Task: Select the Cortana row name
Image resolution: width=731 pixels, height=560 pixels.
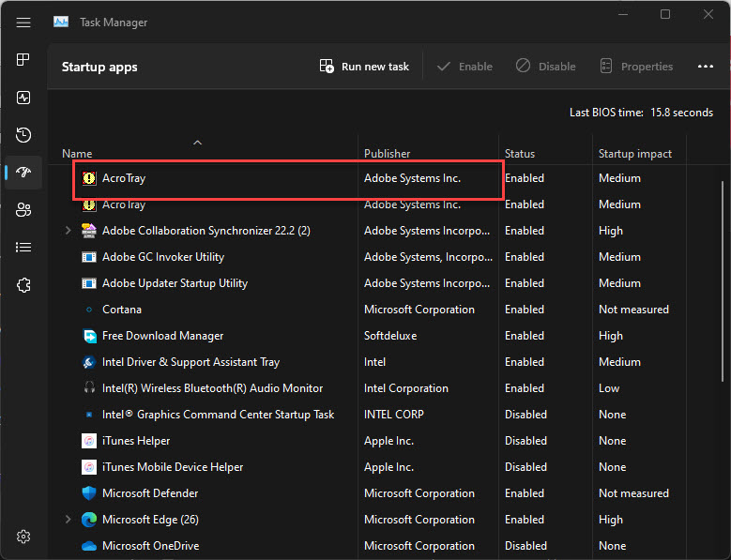Action: (122, 310)
